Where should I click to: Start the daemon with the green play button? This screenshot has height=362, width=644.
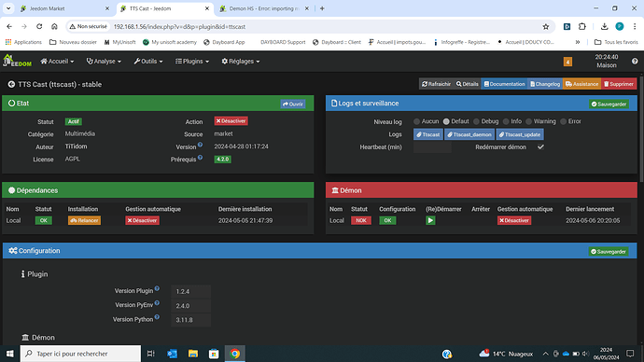430,220
